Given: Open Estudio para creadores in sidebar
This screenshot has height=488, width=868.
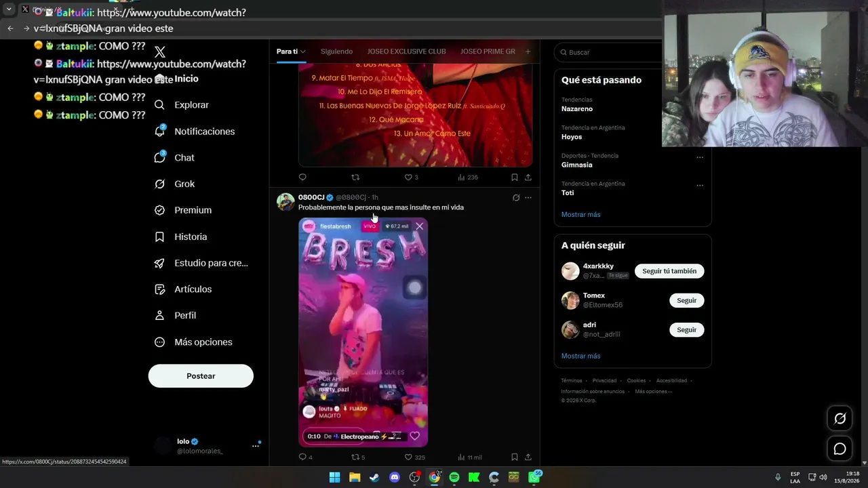Looking at the screenshot, I should (201, 263).
